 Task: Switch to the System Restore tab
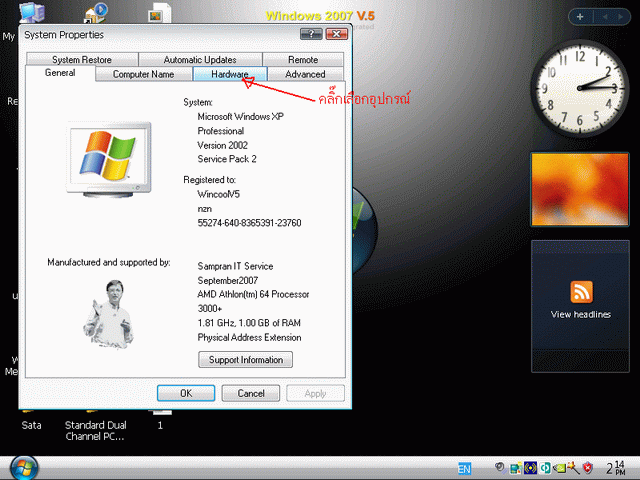coord(82,60)
